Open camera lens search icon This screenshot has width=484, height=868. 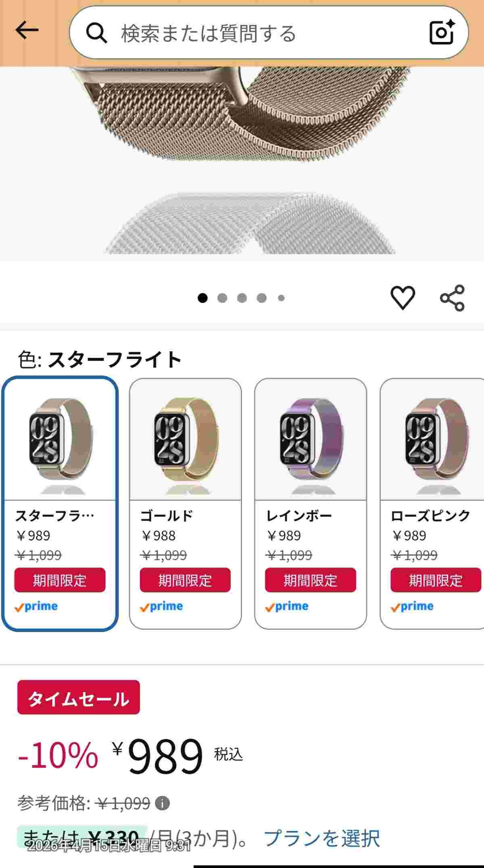[x=442, y=32]
